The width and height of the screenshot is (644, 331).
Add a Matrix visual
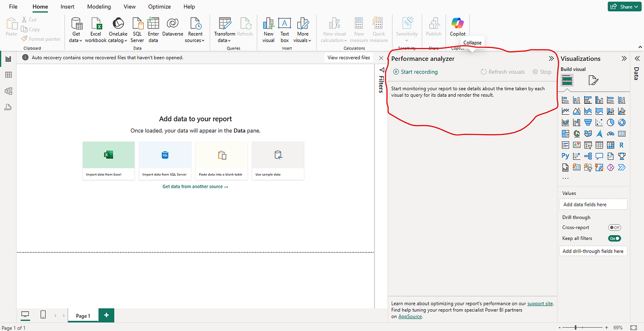[610, 145]
